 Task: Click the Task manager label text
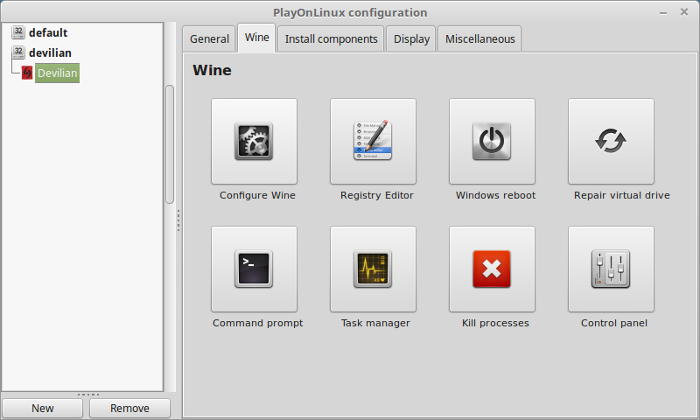pos(375,323)
